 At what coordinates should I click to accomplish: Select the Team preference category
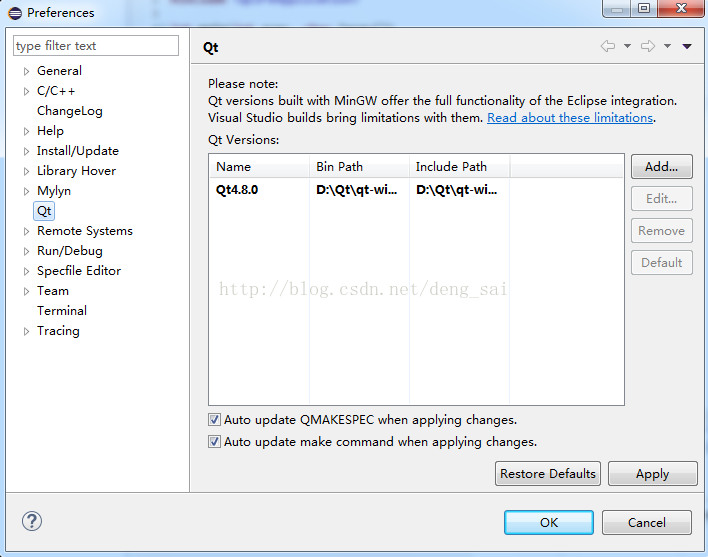tap(53, 291)
